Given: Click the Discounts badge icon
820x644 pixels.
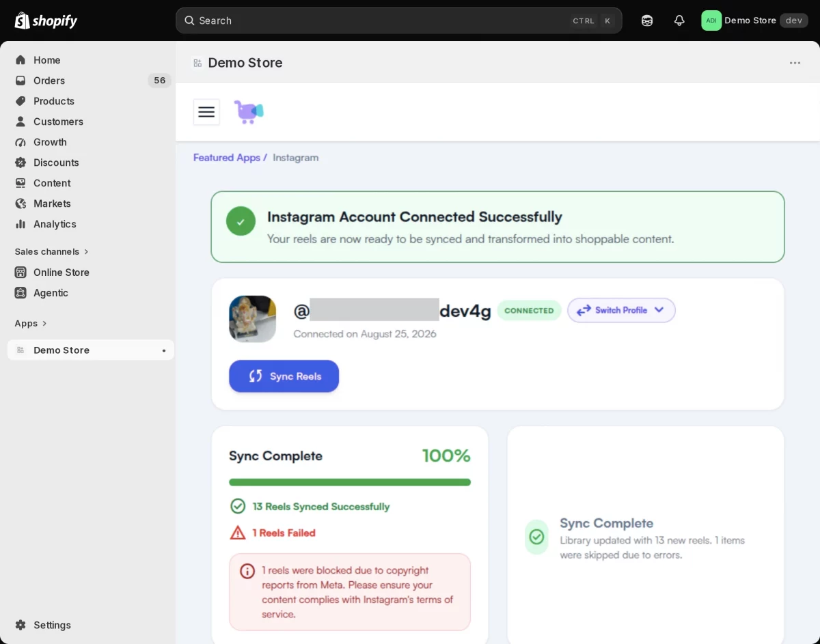Looking at the screenshot, I should pyautogui.click(x=20, y=163).
